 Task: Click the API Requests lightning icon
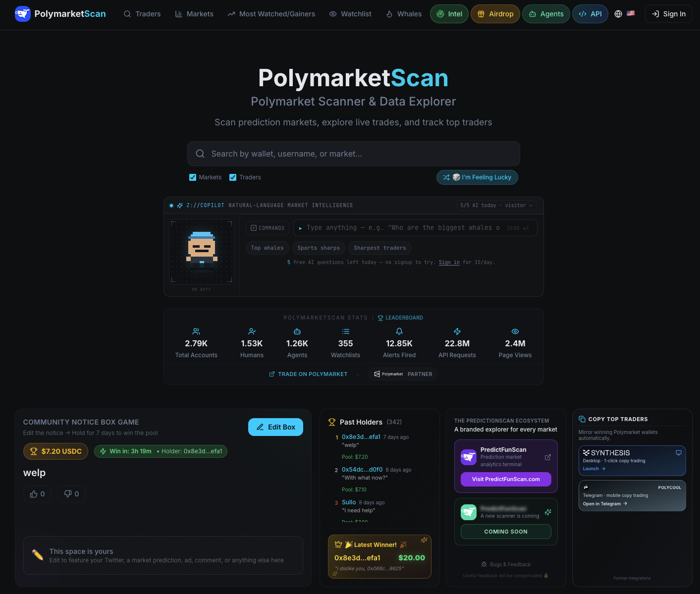[457, 331]
